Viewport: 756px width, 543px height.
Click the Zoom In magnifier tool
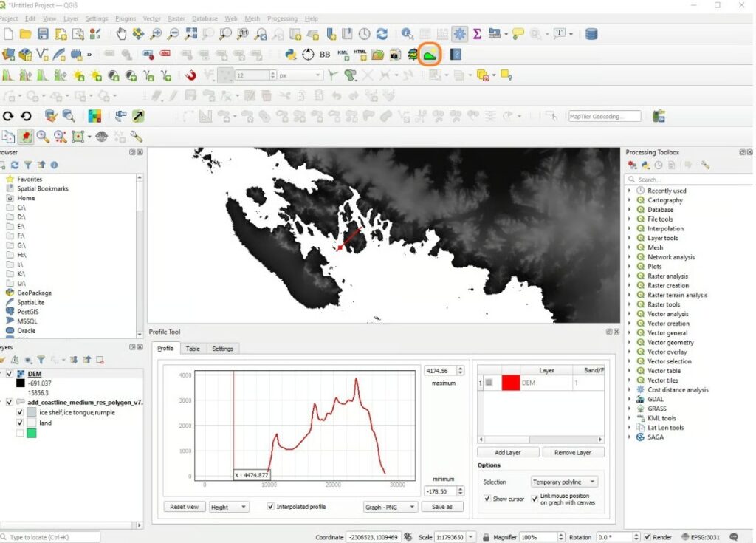156,34
